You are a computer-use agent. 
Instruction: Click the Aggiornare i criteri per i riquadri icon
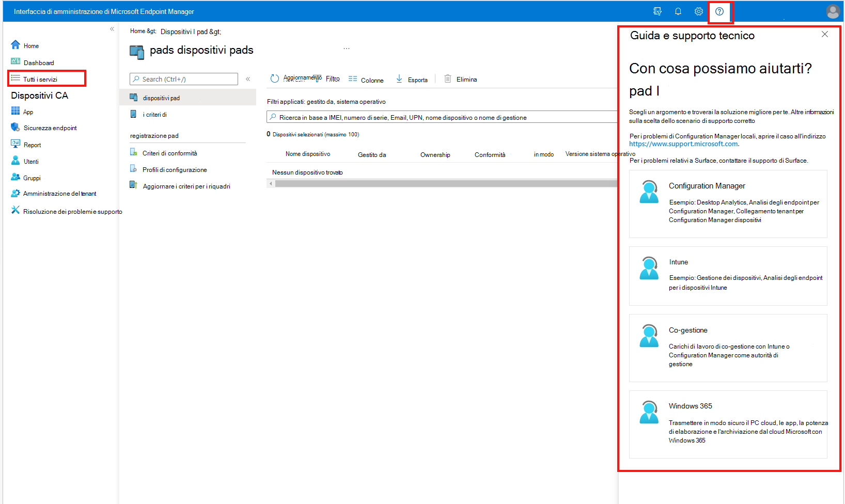(133, 185)
